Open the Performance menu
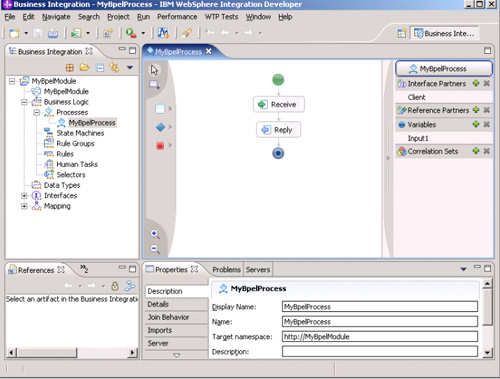 [x=177, y=17]
